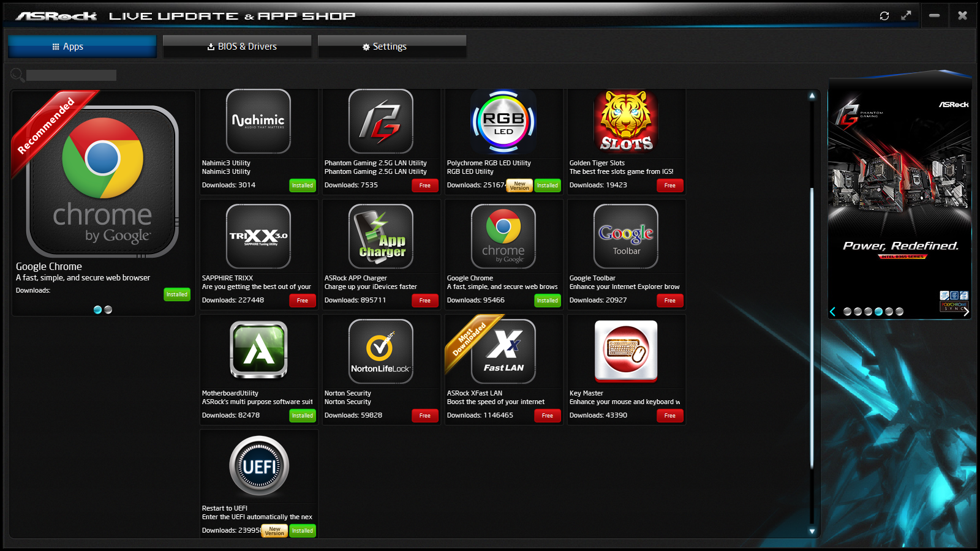Click New Version badge on Restart to UEFI
The width and height of the screenshot is (980, 551).
click(x=274, y=531)
